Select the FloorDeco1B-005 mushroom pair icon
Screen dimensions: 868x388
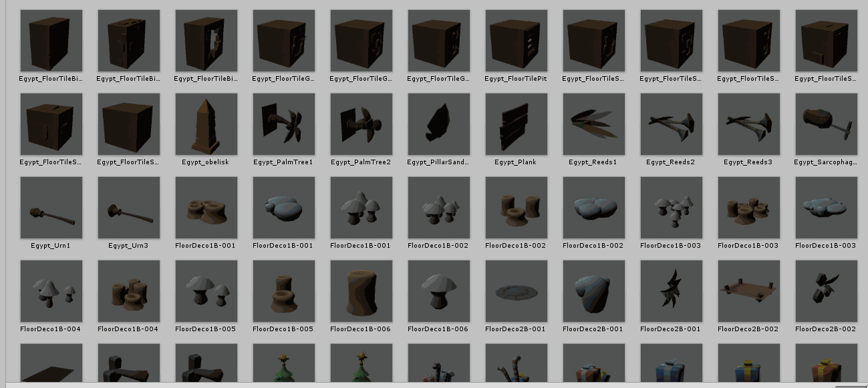pyautogui.click(x=206, y=291)
